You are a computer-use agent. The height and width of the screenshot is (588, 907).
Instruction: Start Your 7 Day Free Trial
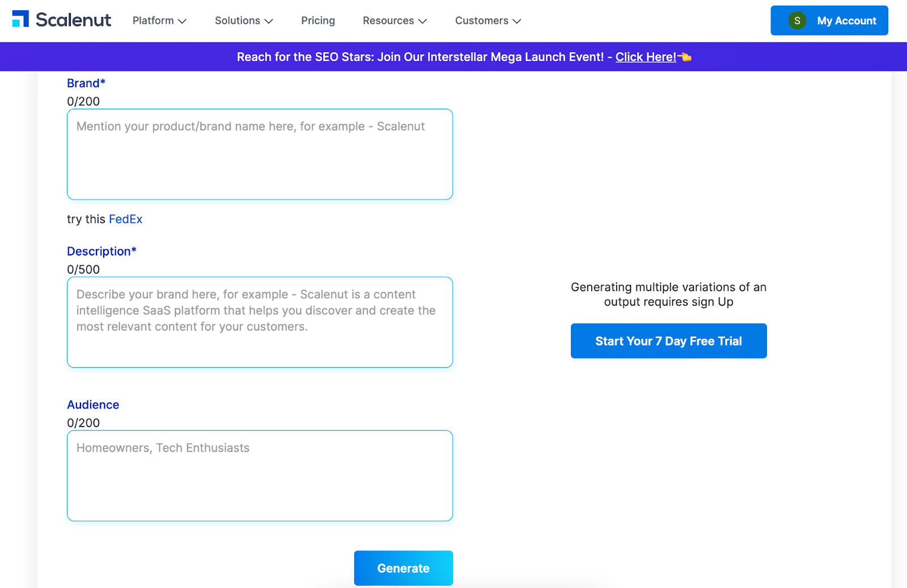[668, 340]
